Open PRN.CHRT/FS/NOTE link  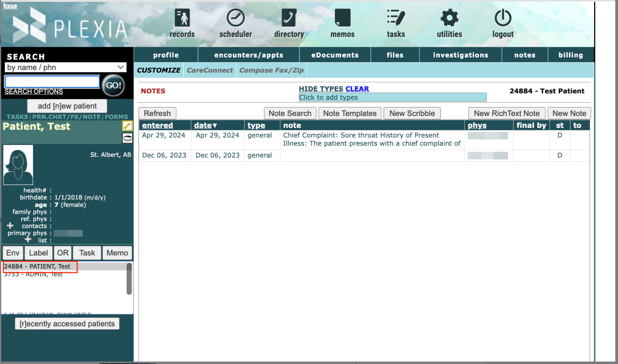67,117
